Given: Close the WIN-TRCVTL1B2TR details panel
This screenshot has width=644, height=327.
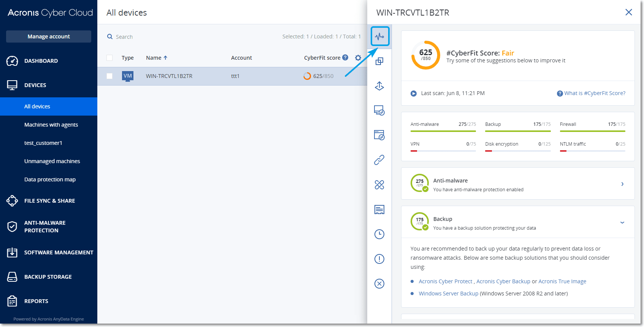Looking at the screenshot, I should click(x=629, y=12).
